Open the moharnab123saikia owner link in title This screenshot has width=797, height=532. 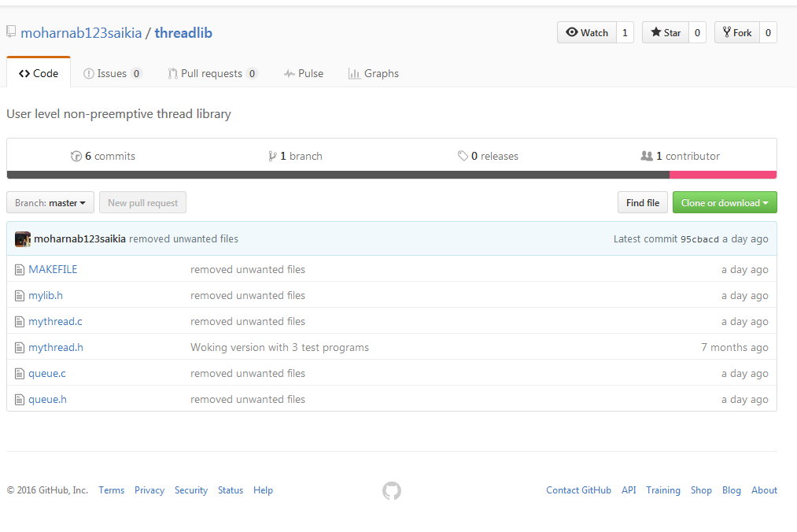[81, 33]
